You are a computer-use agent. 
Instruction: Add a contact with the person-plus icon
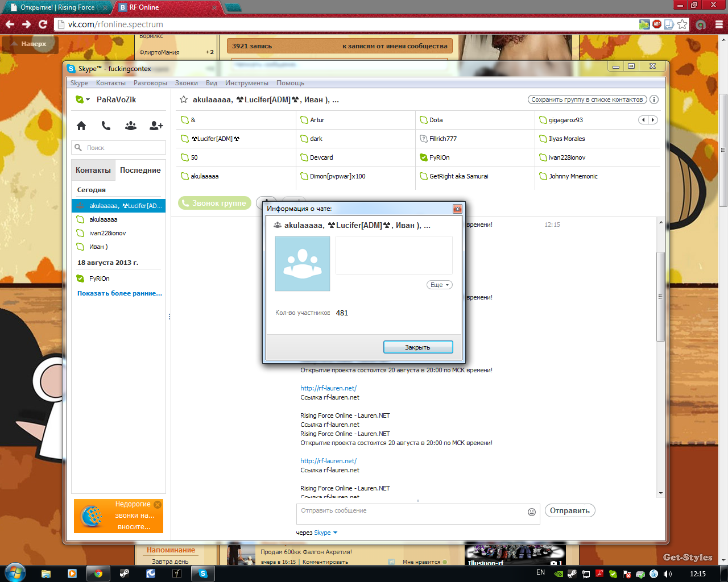click(156, 126)
